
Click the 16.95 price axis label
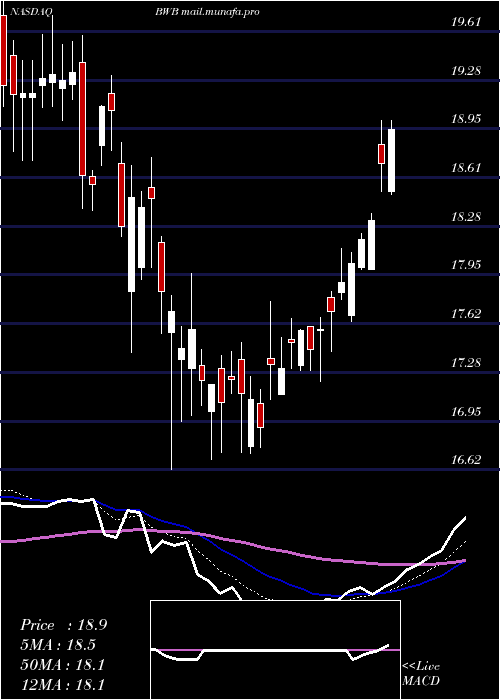tap(466, 411)
